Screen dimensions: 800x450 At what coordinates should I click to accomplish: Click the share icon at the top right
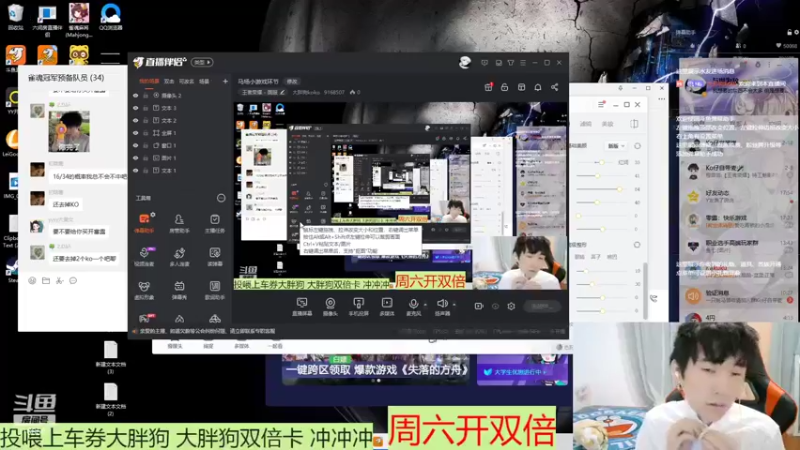[x=555, y=87]
